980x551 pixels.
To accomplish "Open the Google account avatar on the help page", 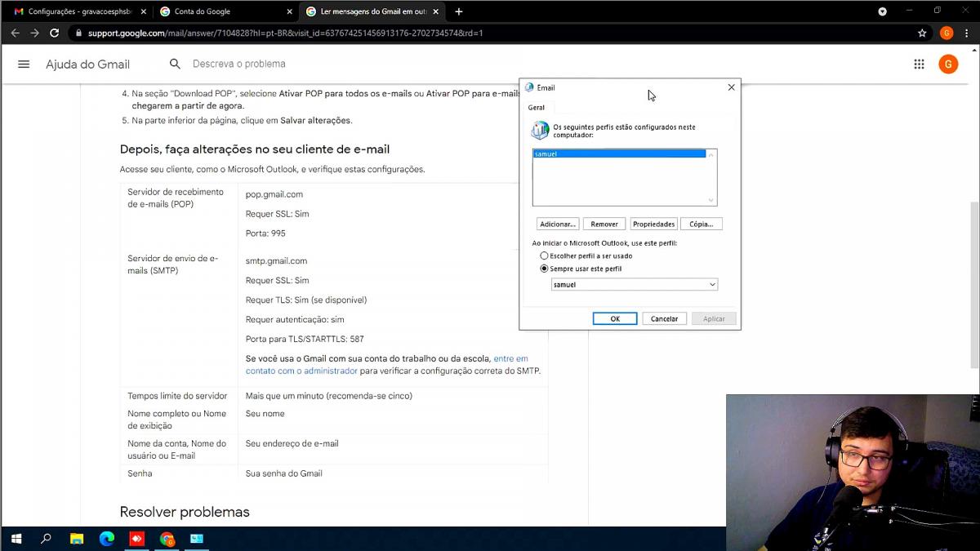I will 948,64.
